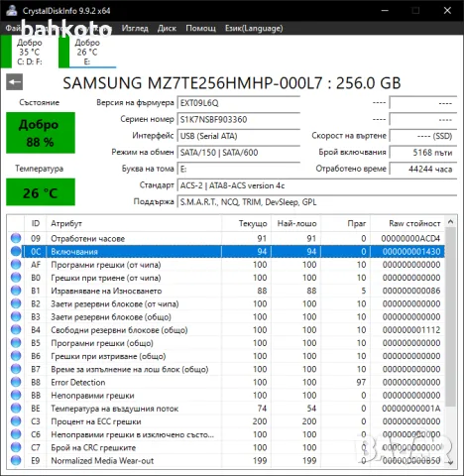Click threshold value 97 in Error Detection row

coord(361,382)
